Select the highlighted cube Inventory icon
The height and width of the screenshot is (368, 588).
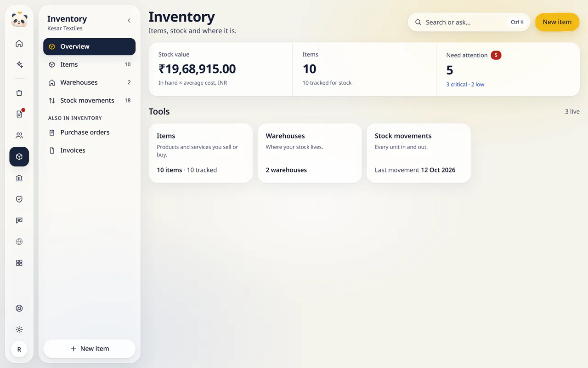(19, 156)
